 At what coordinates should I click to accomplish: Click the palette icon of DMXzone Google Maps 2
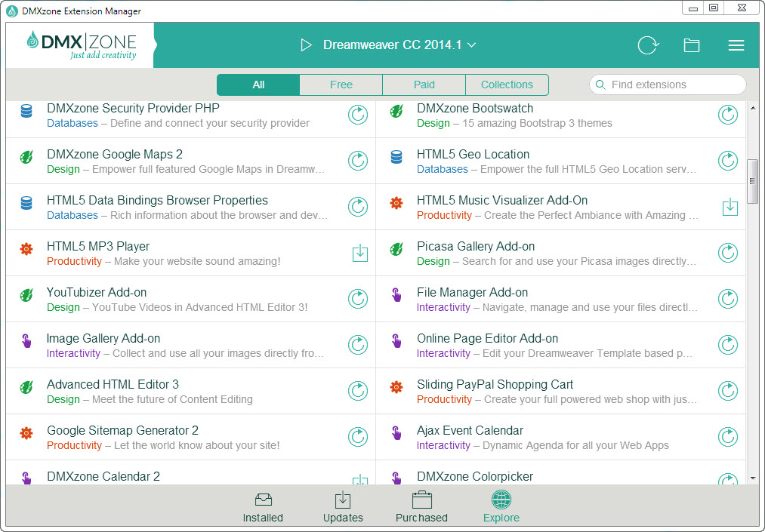coord(26,157)
